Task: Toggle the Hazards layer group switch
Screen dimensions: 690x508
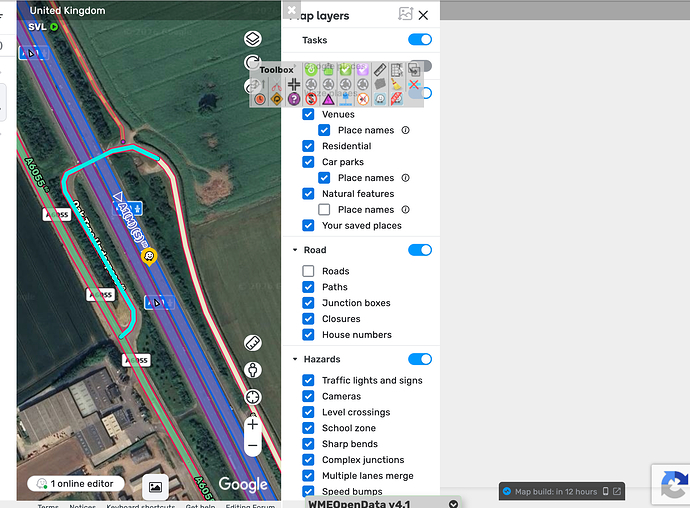Action: [x=420, y=359]
